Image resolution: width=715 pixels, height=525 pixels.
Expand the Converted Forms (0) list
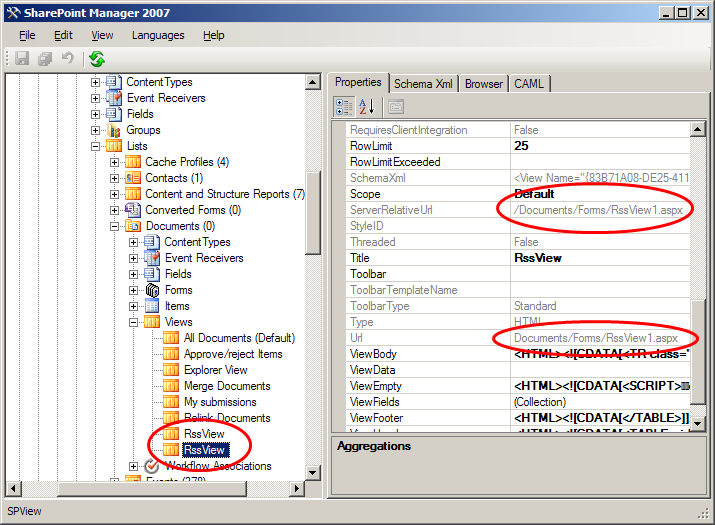(114, 210)
